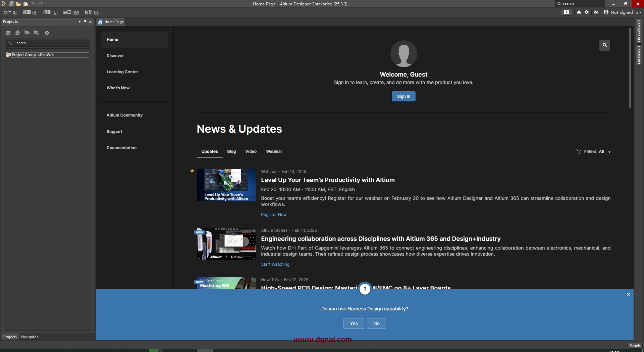The height and width of the screenshot is (352, 644).
Task: Click the Panels button at bottom right
Action: coord(635,346)
